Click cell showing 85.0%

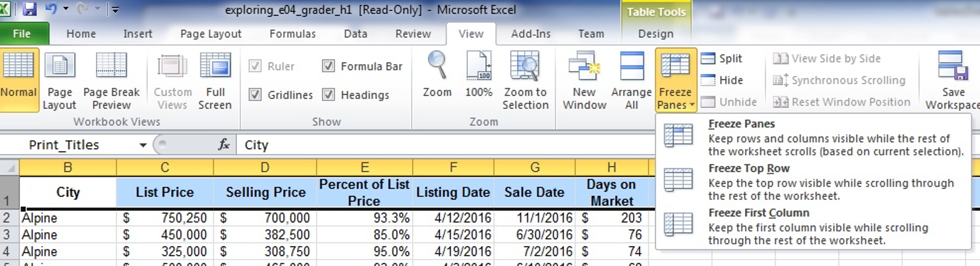(365, 234)
